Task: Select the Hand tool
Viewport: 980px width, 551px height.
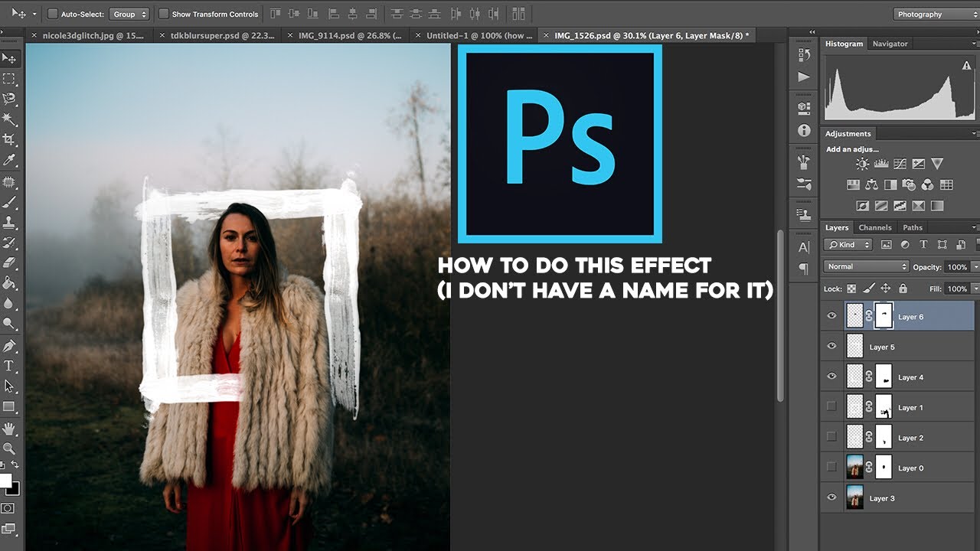Action: point(9,428)
